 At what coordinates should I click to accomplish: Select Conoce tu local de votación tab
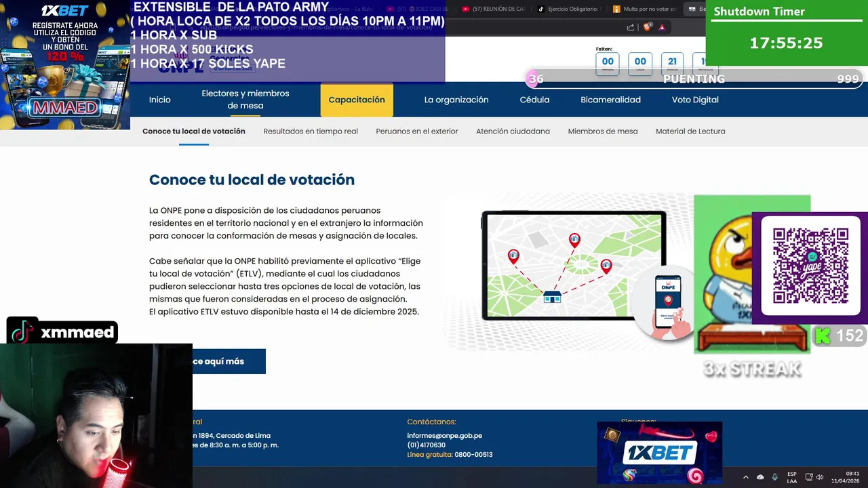click(194, 131)
